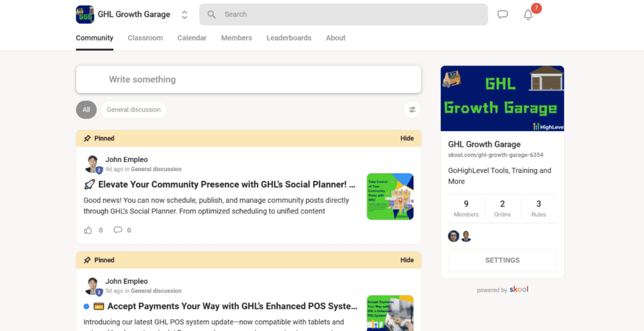Open notifications bell with 7 alerts

click(x=528, y=14)
